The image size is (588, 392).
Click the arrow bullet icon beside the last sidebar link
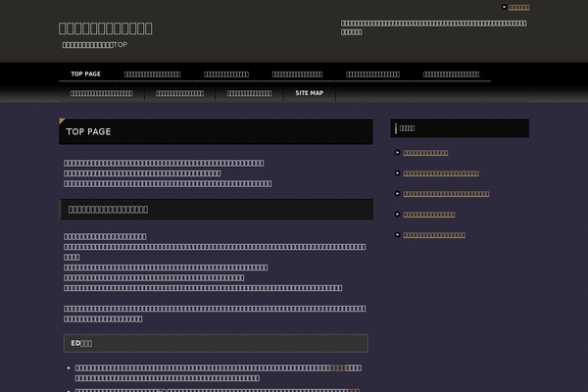coord(397,235)
